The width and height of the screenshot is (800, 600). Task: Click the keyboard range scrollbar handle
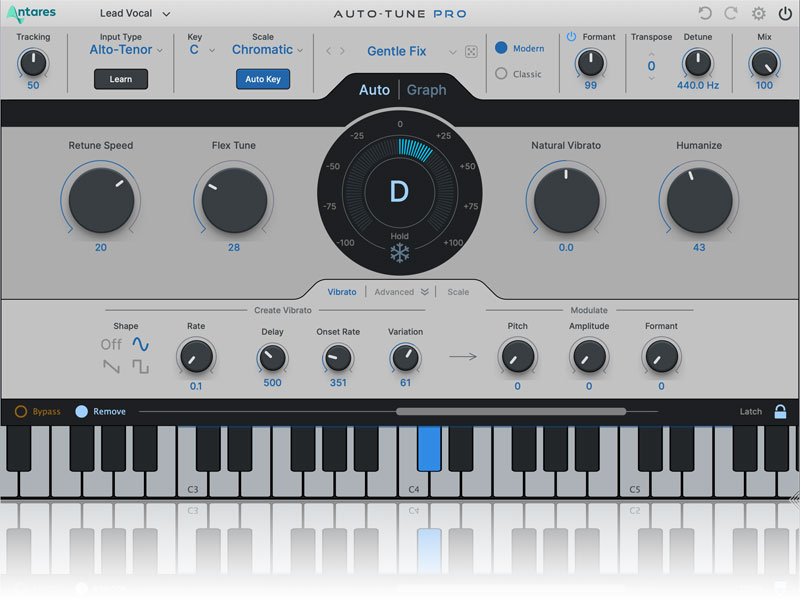[x=511, y=411]
